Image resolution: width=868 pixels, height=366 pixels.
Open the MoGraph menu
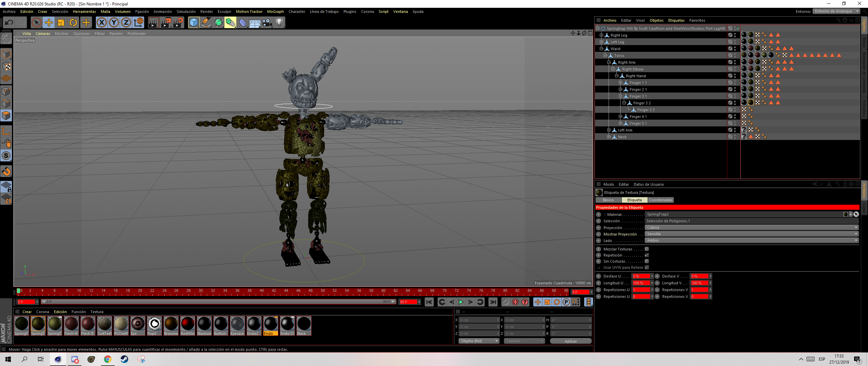coord(275,12)
